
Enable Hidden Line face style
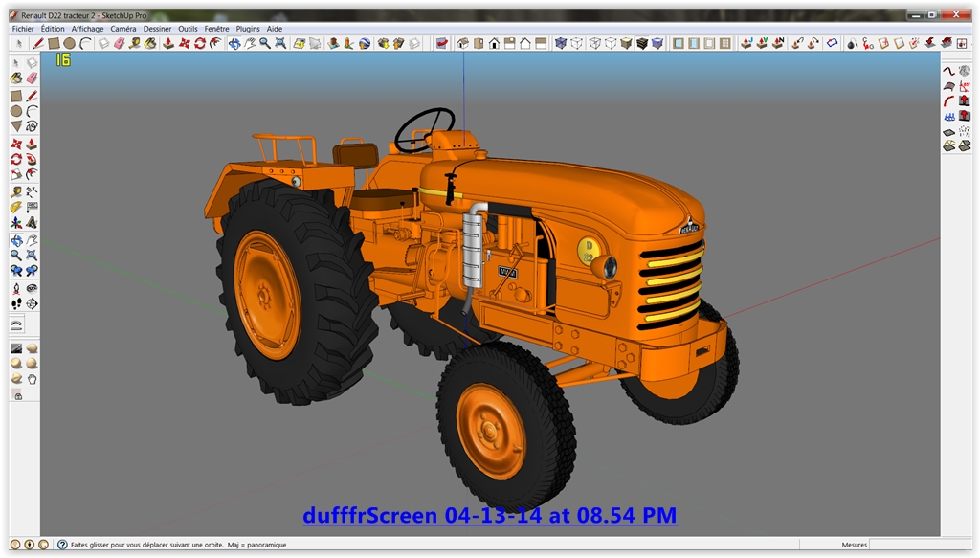click(610, 43)
